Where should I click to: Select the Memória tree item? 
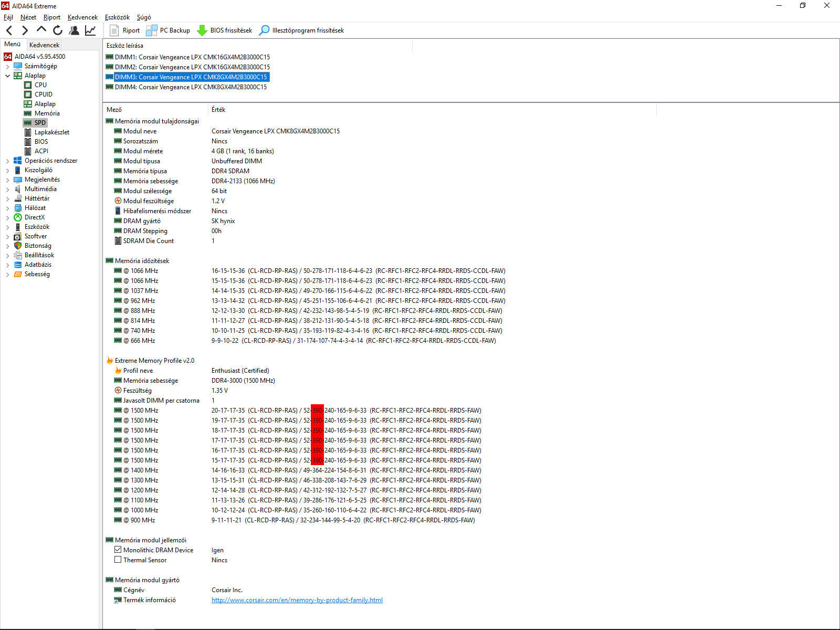point(47,113)
